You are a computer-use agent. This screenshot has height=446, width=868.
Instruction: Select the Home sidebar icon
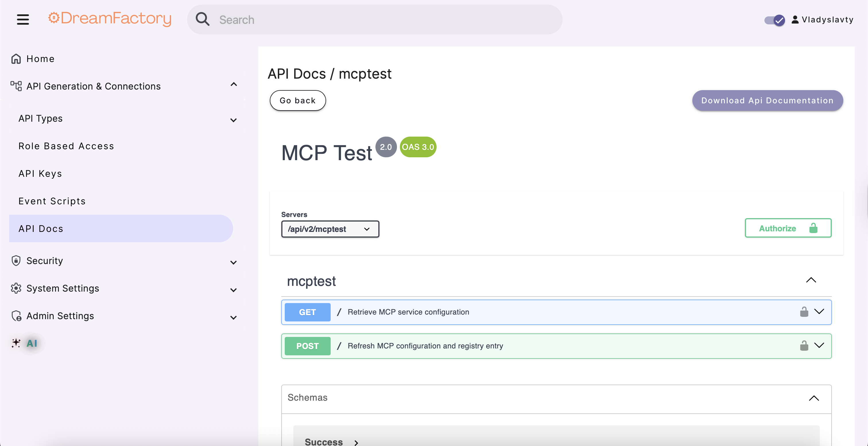point(16,58)
